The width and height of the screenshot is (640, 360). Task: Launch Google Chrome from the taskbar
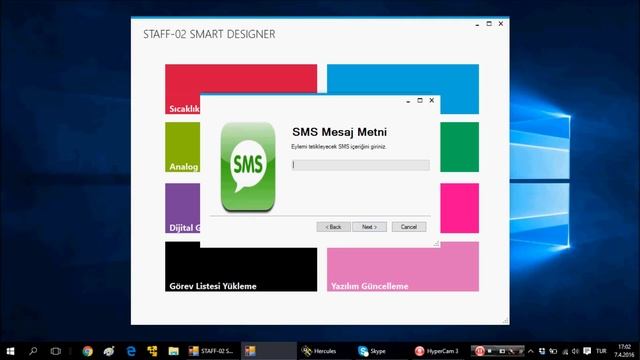pos(87,351)
